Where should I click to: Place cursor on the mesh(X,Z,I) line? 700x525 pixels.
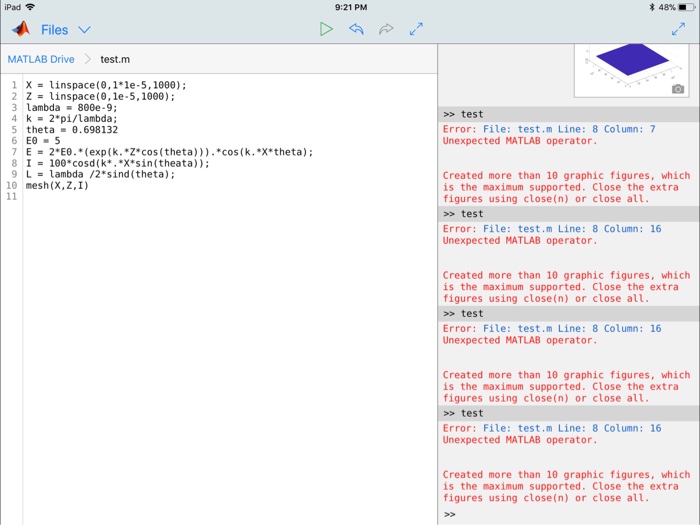57,185
